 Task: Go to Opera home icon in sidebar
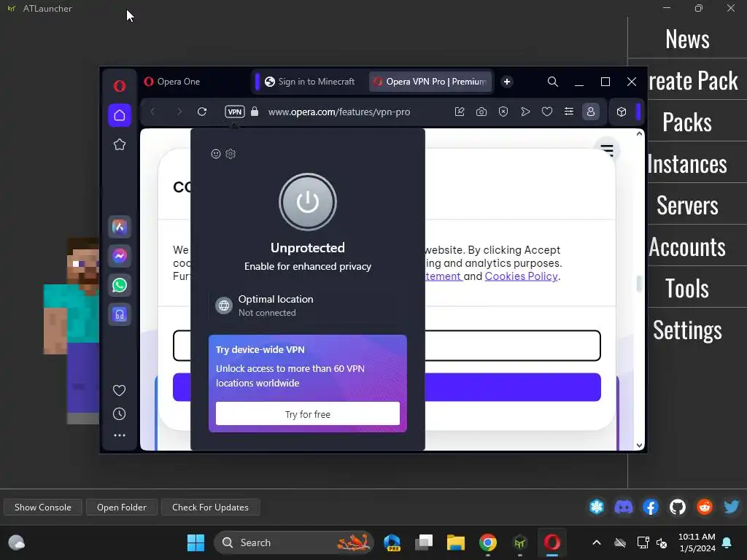[x=120, y=115]
